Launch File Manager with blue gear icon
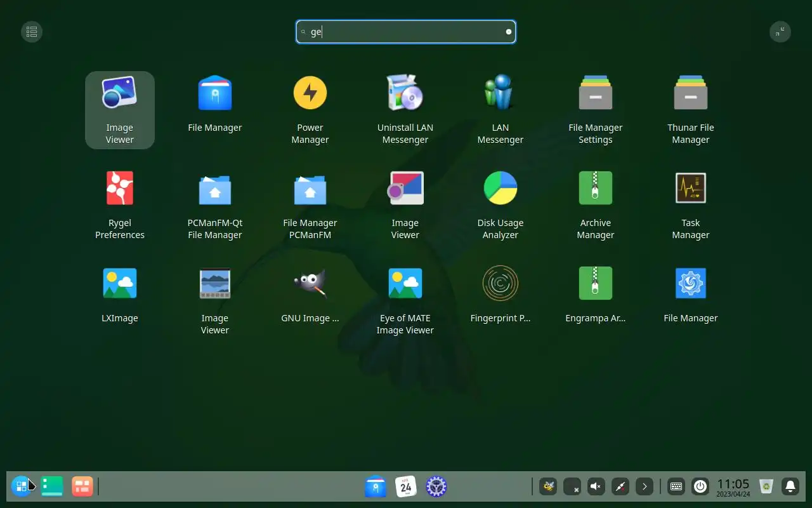 coord(691,295)
